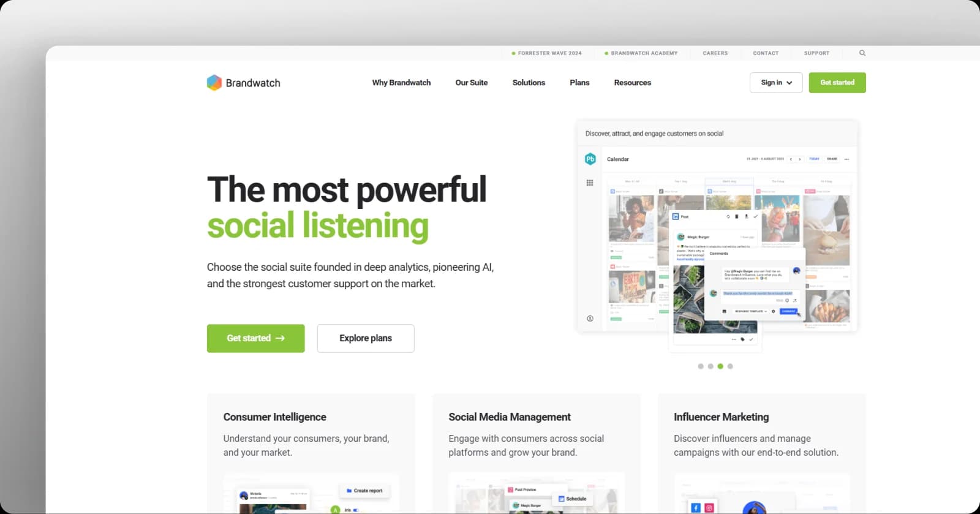Click the header Get started button
Screen dimensions: 980x514
(x=837, y=83)
